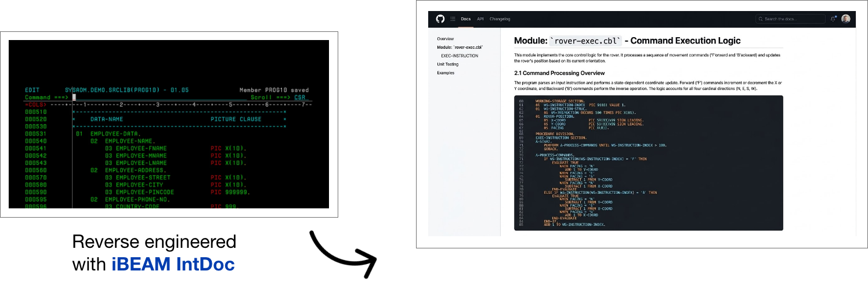The height and width of the screenshot is (296, 868).
Task: Switch to the API tab
Action: click(x=480, y=19)
